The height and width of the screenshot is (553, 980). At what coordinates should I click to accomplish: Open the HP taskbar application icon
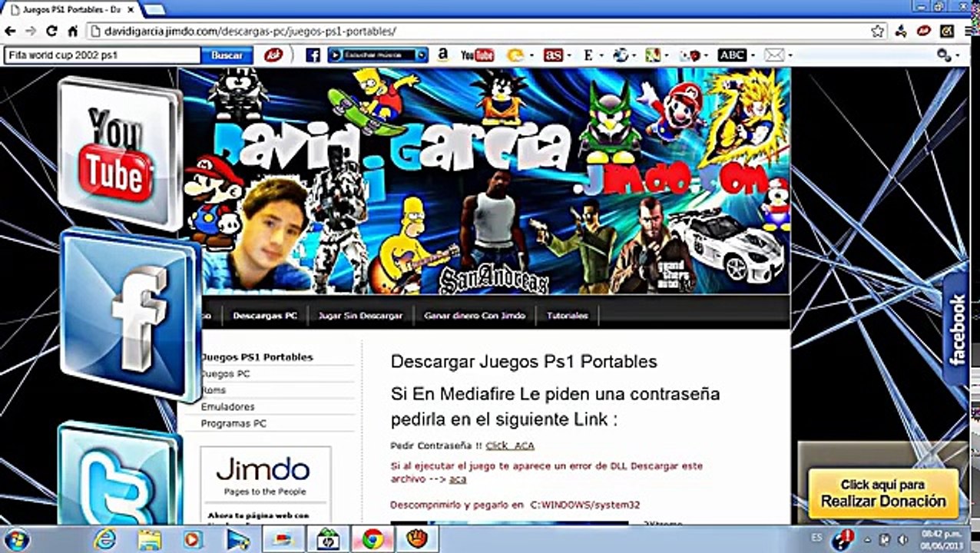pos(328,539)
